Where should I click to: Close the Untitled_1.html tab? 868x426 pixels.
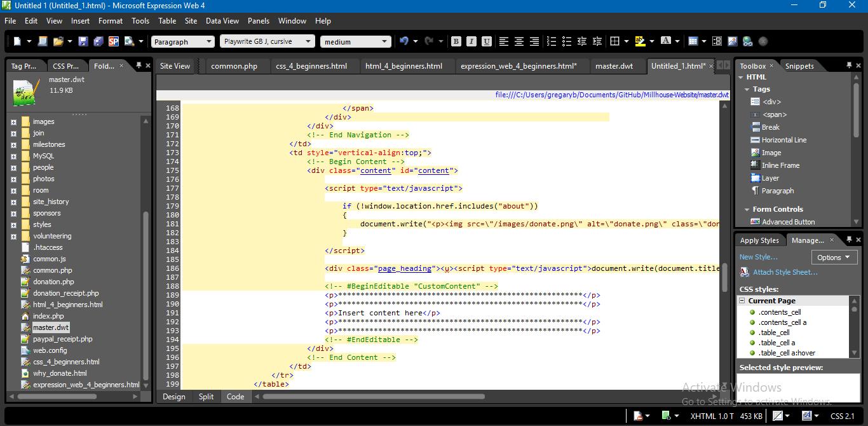(711, 65)
